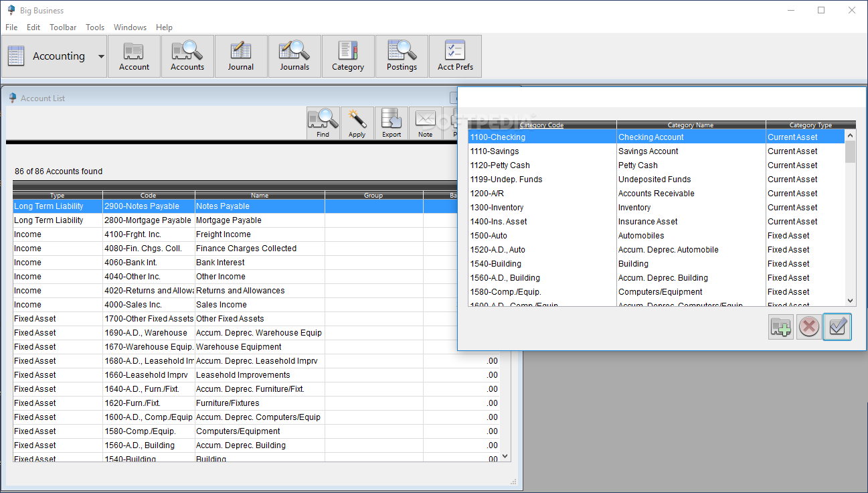Sort Account List by Code header
Image resolution: width=868 pixels, height=493 pixels.
148,195
